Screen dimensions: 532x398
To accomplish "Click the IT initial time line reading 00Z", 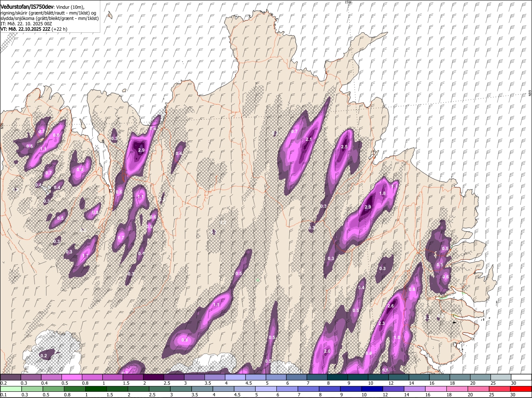I will [x=26, y=24].
